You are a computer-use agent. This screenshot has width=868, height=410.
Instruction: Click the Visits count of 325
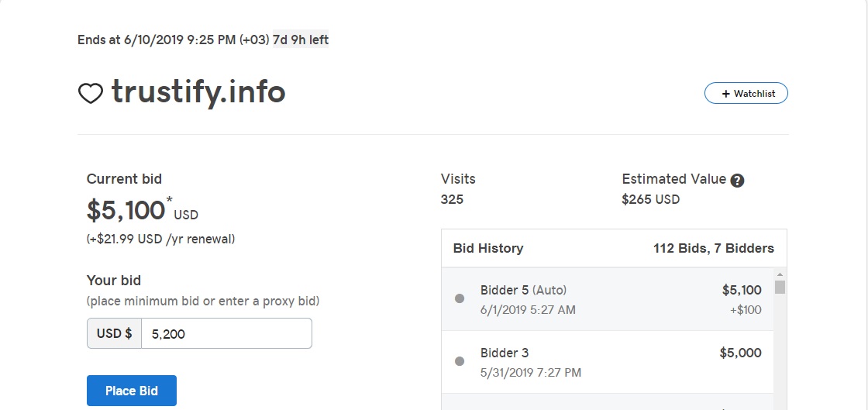pos(452,199)
